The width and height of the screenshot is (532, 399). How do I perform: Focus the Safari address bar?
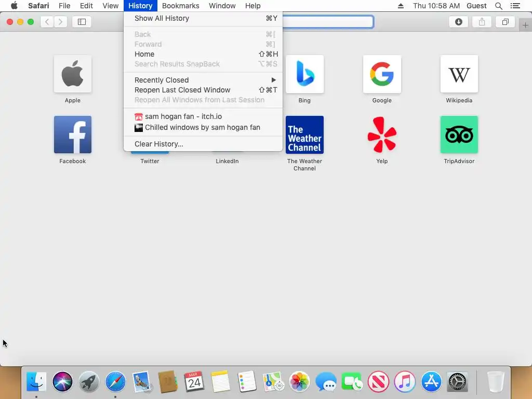[328, 22]
